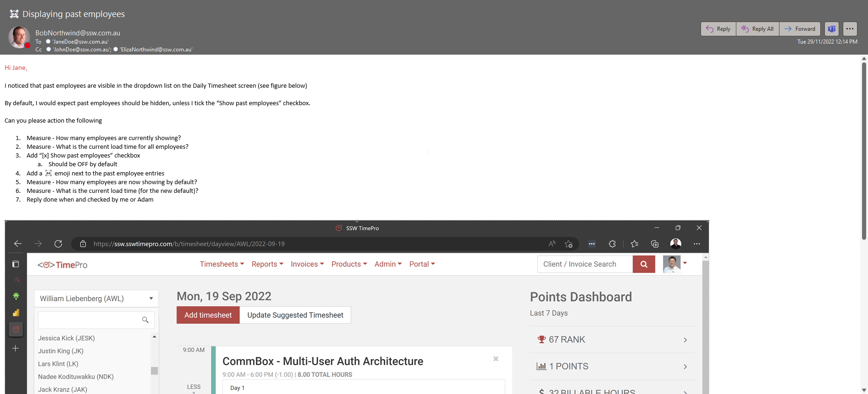Viewport: 868px width, 394px height.
Task: Expand the 67 RANK row
Action: tap(685, 340)
